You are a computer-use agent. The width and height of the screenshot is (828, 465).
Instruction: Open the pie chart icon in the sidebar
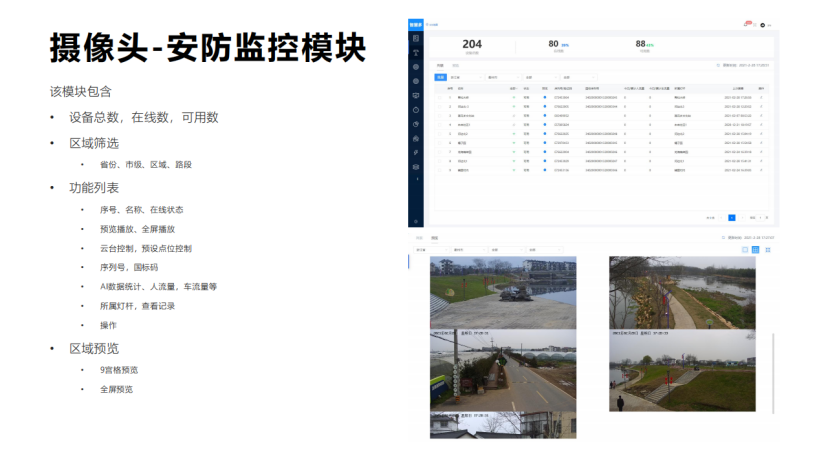pyautogui.click(x=416, y=124)
